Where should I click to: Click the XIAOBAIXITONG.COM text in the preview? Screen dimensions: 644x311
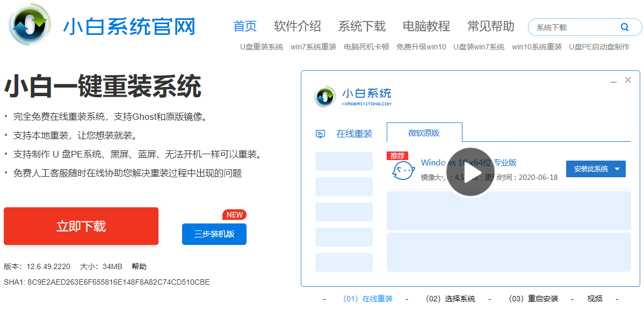pos(366,104)
